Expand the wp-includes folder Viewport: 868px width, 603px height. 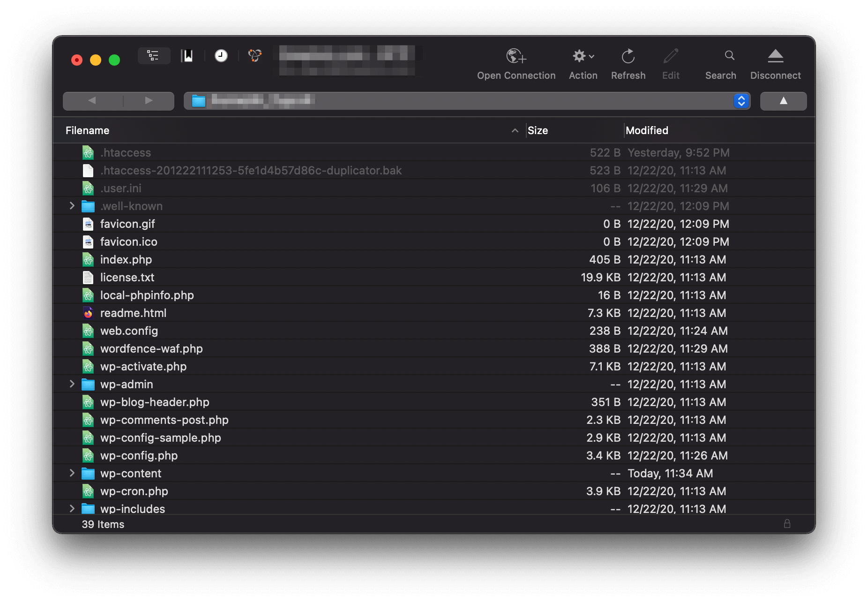[x=72, y=509]
